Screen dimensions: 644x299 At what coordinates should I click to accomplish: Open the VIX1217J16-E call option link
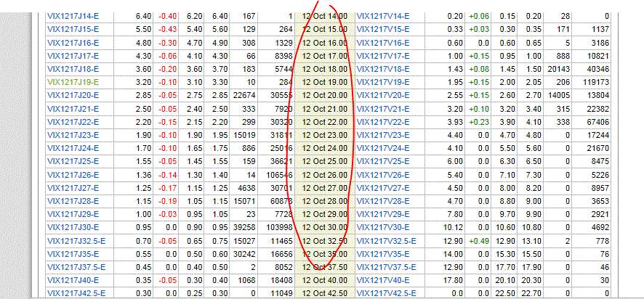[x=73, y=43]
